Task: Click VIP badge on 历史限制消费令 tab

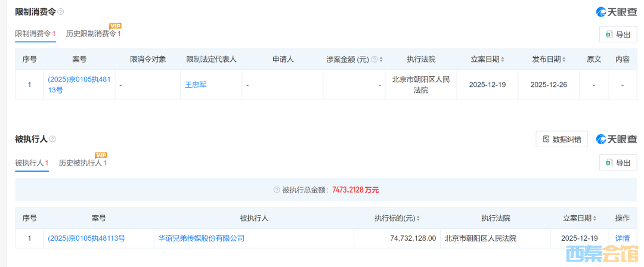Action: pos(115,26)
